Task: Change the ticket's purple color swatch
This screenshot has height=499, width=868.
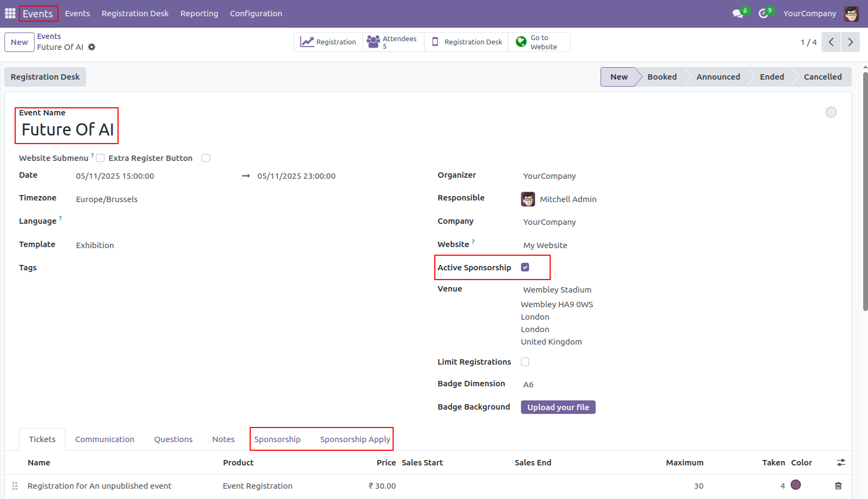Action: (x=795, y=485)
